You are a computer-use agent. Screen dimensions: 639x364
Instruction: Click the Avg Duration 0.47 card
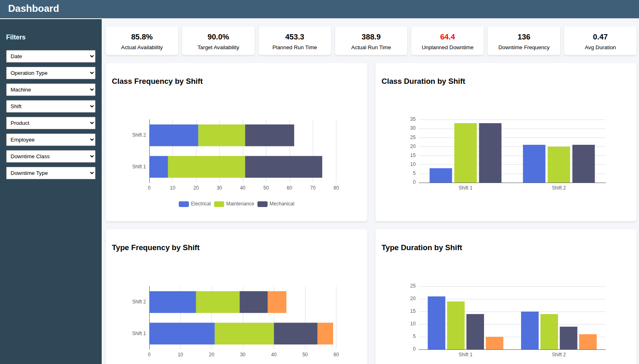[600, 41]
